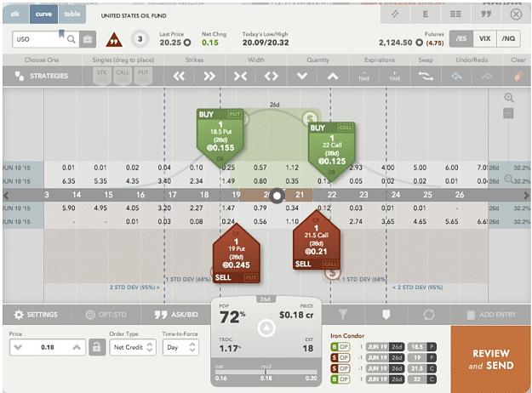Viewport: 532px width, 393px height.
Task: Increase order price with up chevron
Action: 77,347
